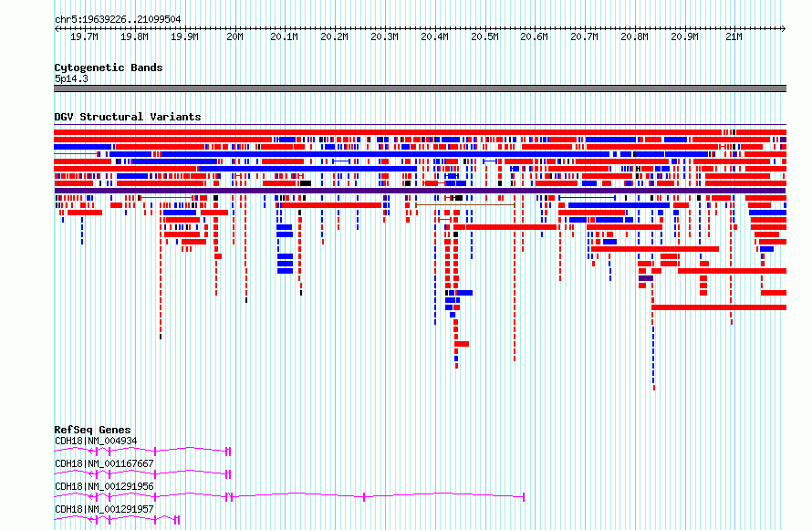
Task: Click the 20.2M ruler position label
Action: tap(335, 36)
